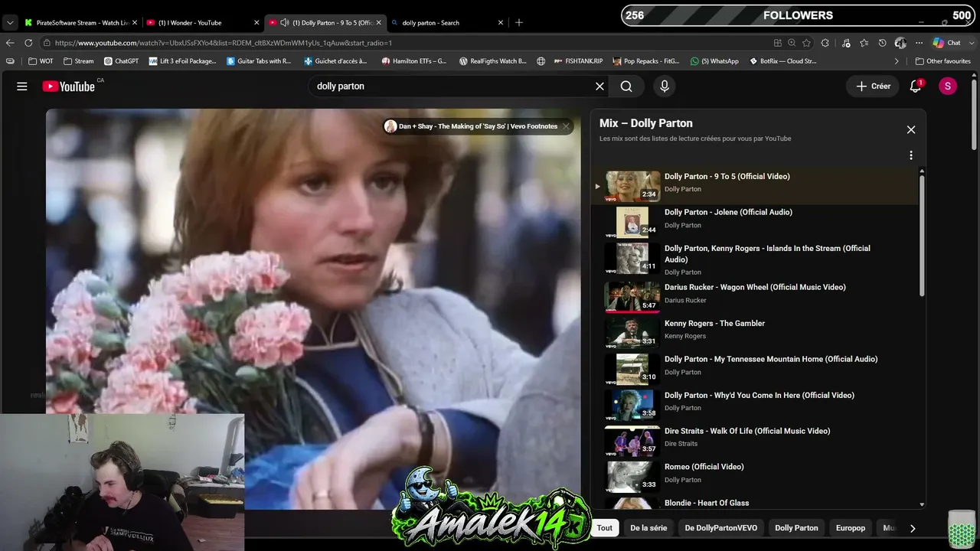This screenshot has height=551, width=980.
Task: Open the WhatsApp bookmark
Action: (714, 61)
